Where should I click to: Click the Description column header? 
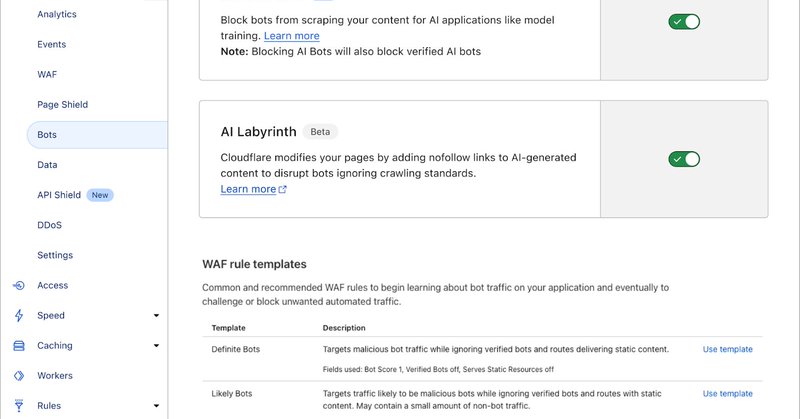344,328
